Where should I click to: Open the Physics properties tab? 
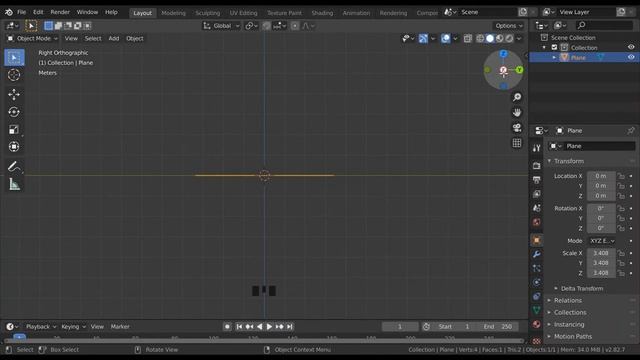click(x=536, y=282)
